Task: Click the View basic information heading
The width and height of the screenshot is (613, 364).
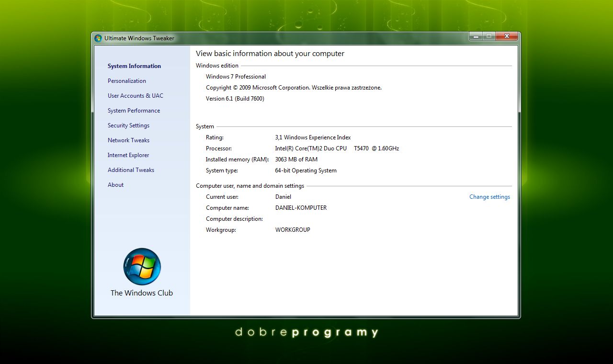Action: click(270, 54)
